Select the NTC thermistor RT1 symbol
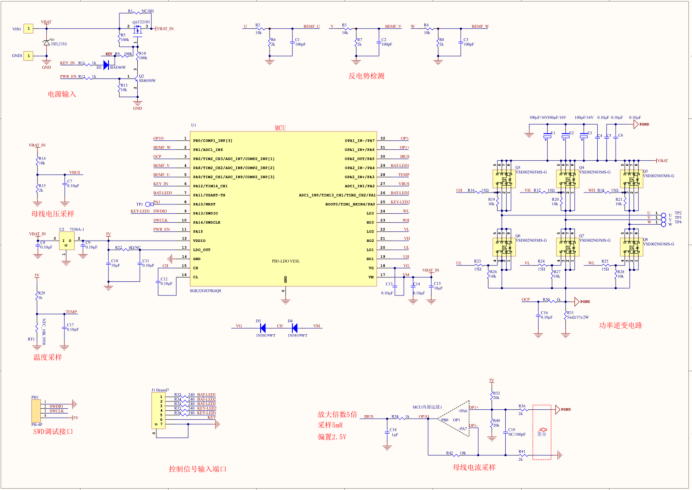 point(37,329)
